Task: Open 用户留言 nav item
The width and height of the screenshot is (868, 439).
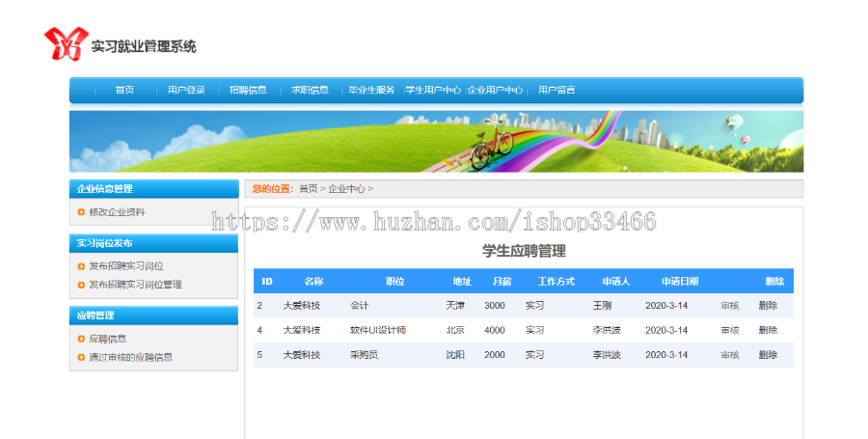Action: 556,90
